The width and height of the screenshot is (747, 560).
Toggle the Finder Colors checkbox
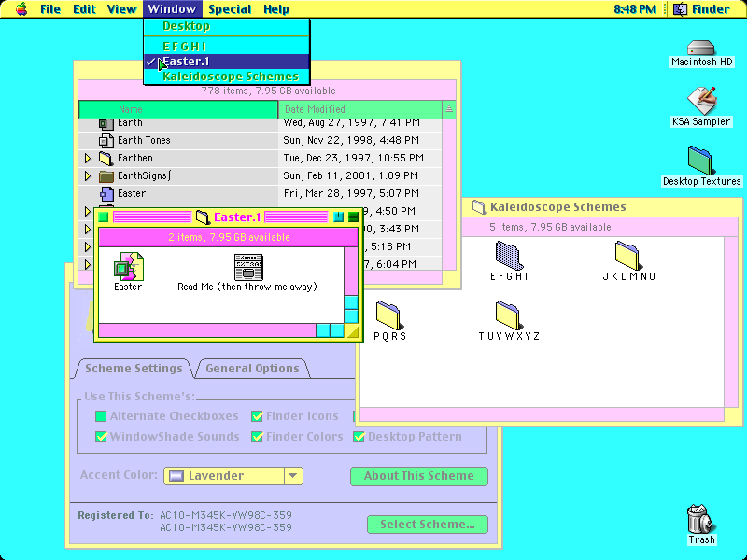coord(257,437)
